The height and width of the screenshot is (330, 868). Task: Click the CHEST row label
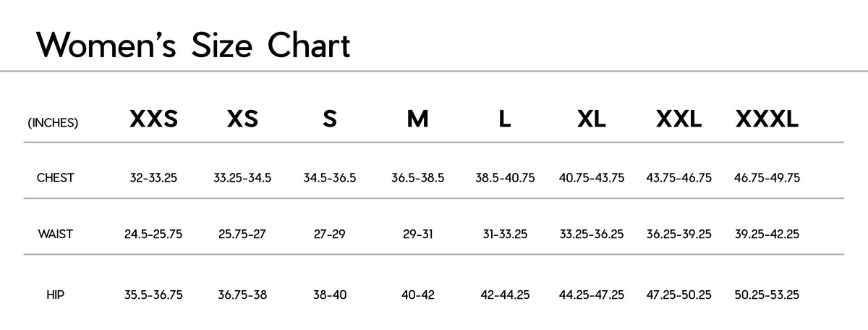click(56, 177)
